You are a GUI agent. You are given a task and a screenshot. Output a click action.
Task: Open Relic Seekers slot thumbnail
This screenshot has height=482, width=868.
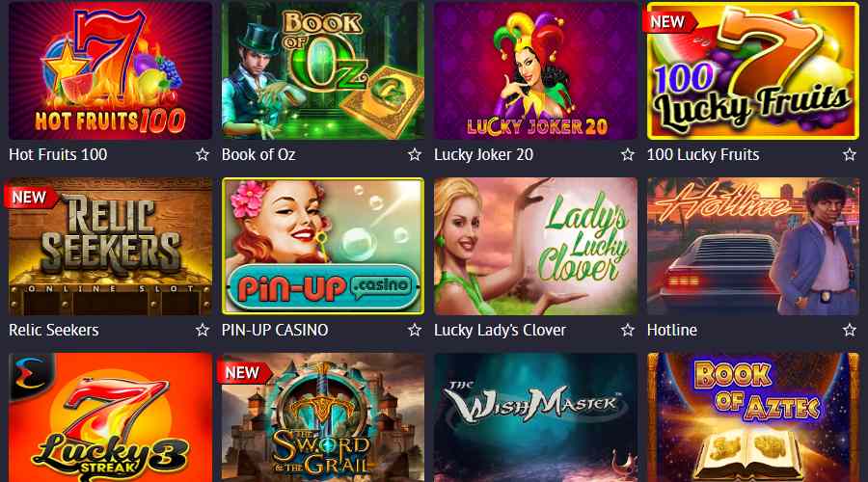pos(110,246)
